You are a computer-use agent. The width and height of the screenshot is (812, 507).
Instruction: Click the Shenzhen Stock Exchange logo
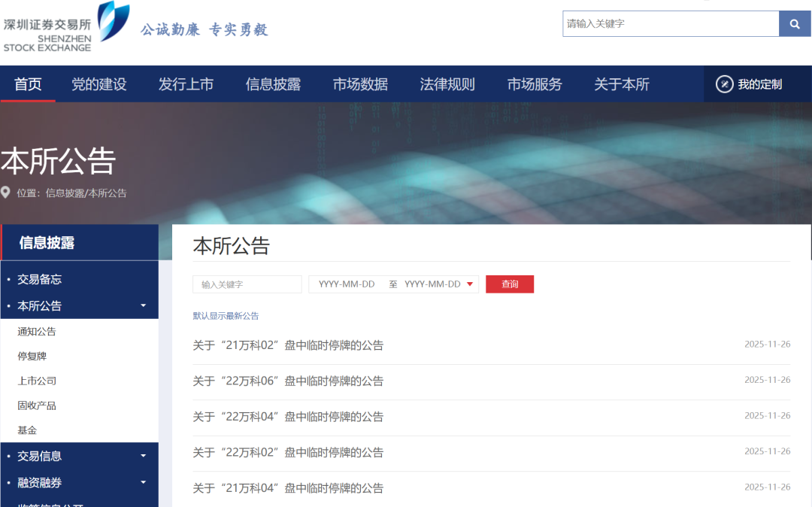66,28
